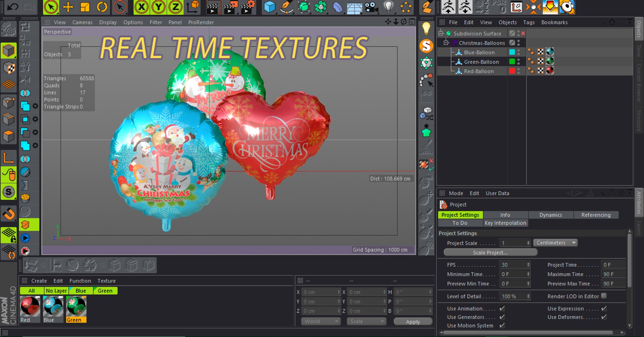
Task: Open the Cameras viewport menu
Action: (82, 22)
